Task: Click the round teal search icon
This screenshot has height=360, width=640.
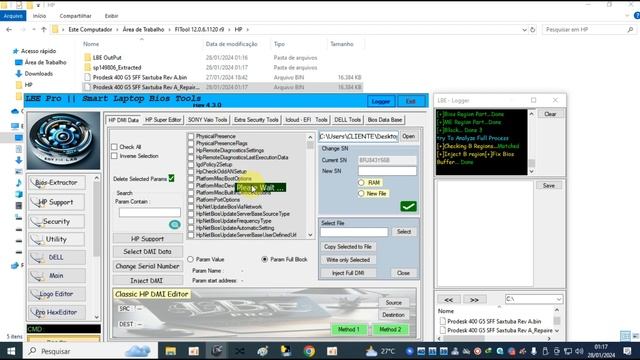Action: (175, 224)
